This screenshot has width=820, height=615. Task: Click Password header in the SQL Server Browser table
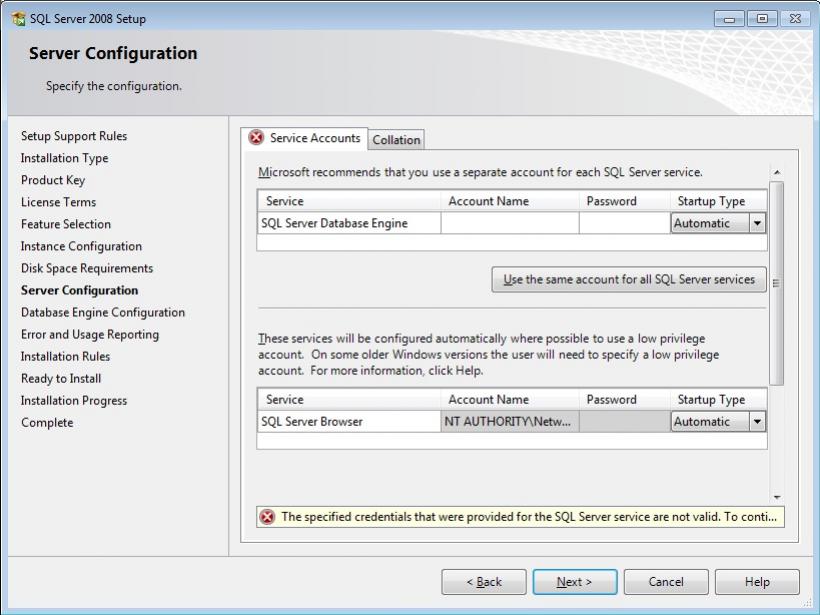click(x=624, y=400)
